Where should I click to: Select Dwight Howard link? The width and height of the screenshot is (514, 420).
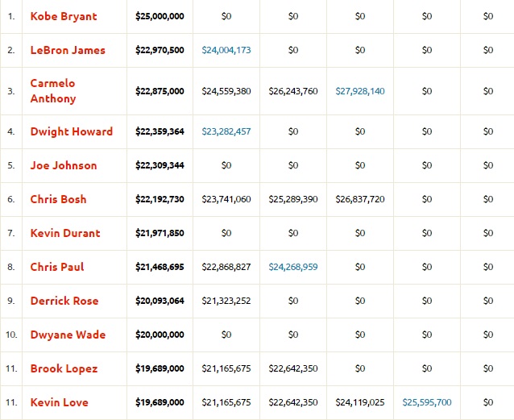(72, 131)
